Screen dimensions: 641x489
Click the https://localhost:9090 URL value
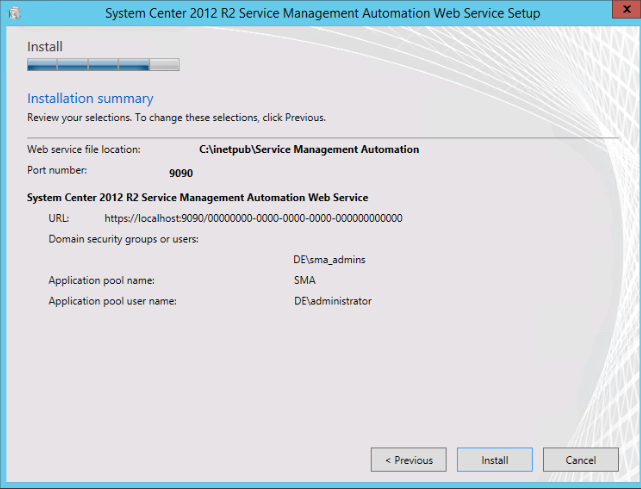click(x=253, y=217)
